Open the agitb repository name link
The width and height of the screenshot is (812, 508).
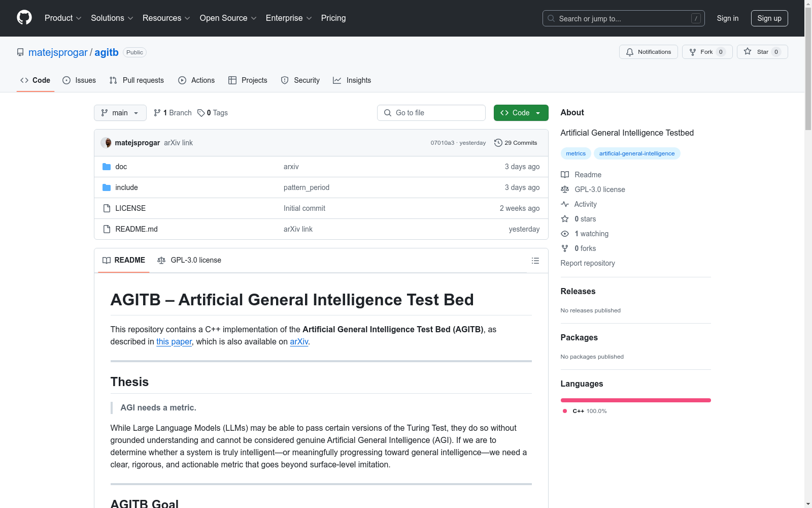[x=107, y=52]
